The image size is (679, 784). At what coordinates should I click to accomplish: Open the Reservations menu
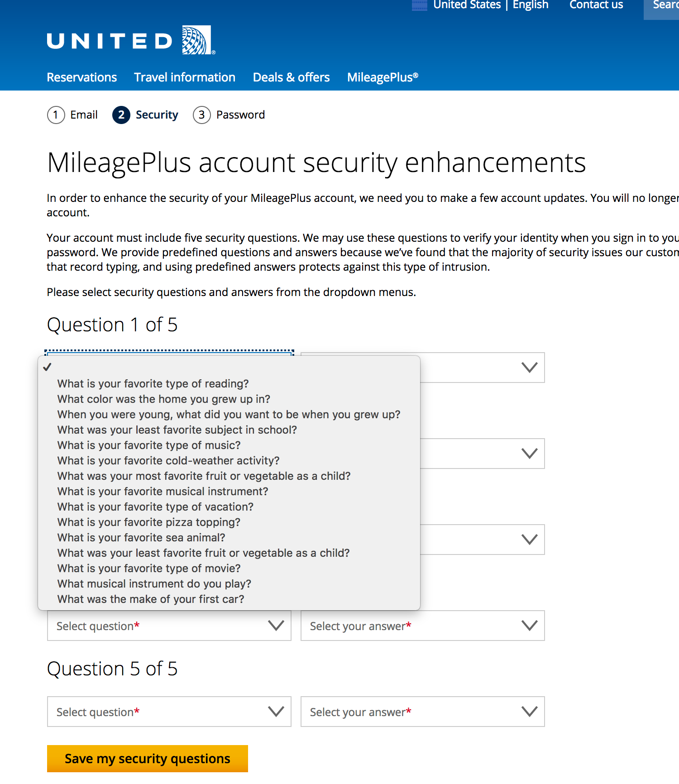(82, 77)
